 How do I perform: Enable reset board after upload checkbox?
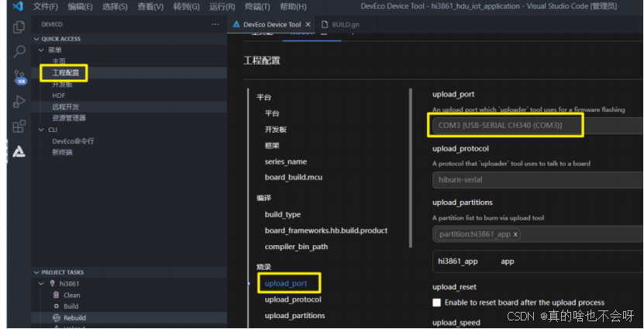coord(436,303)
